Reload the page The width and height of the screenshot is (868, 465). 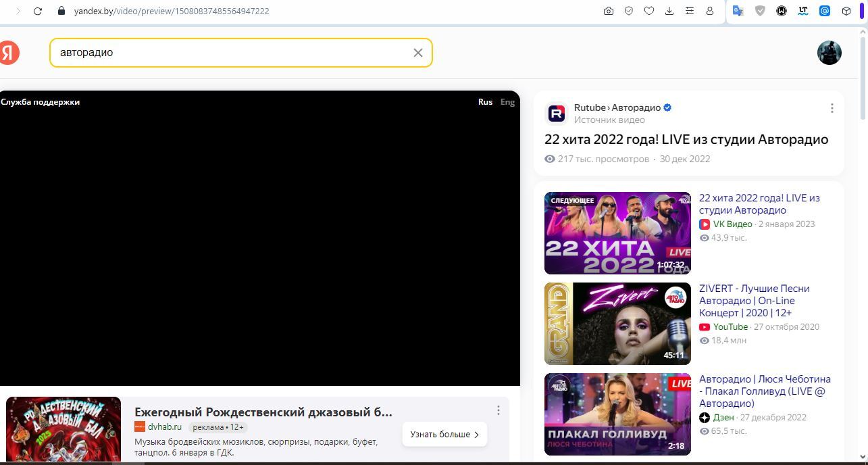[x=38, y=11]
